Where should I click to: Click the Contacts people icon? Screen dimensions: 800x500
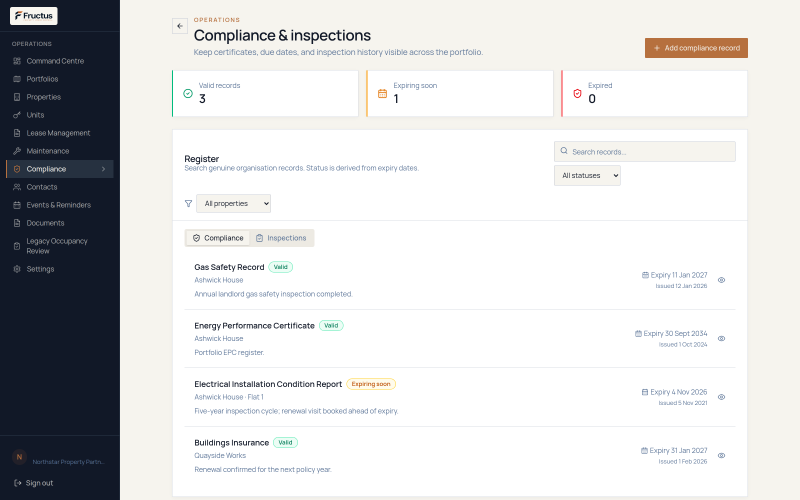(17, 187)
